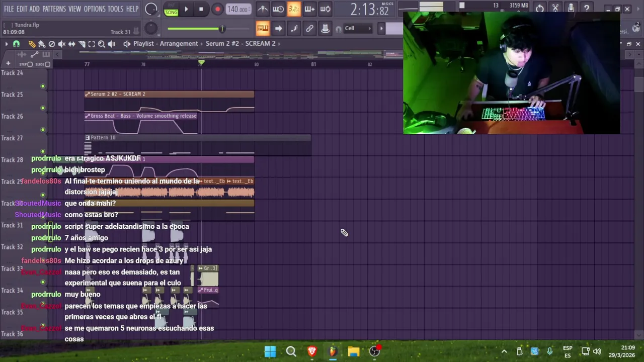Mute Track 25 via its green light
Viewport: 644px width, 362px height.
(43, 108)
